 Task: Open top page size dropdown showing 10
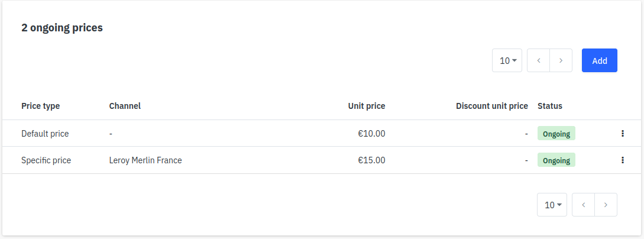click(x=507, y=60)
